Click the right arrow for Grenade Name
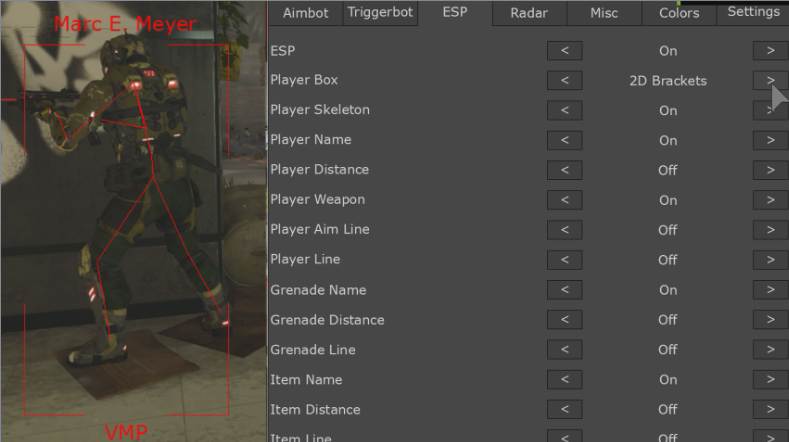Image resolution: width=789 pixels, height=442 pixels. click(770, 290)
